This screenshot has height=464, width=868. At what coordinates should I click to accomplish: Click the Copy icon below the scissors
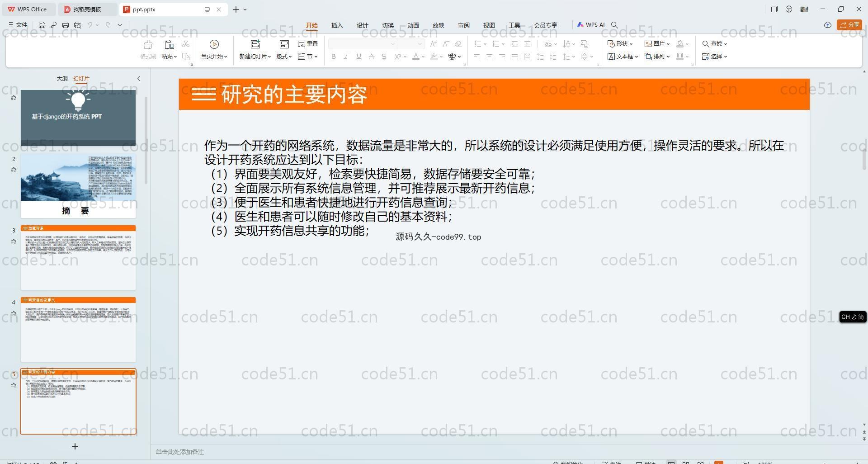(186, 57)
